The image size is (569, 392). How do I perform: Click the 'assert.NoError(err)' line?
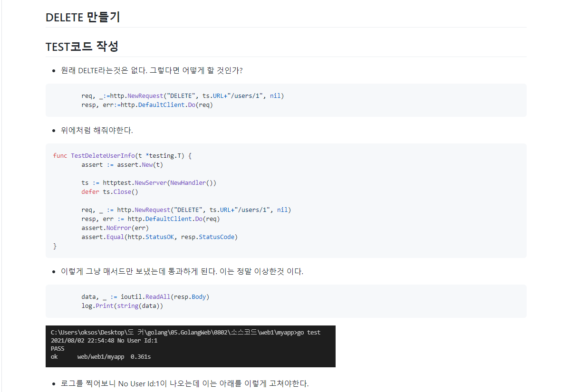tap(115, 228)
